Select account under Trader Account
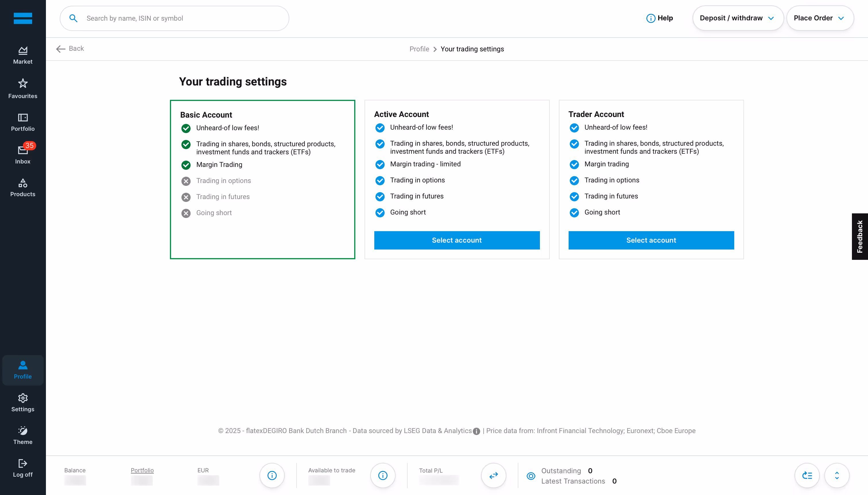This screenshot has width=868, height=495. pyautogui.click(x=651, y=240)
